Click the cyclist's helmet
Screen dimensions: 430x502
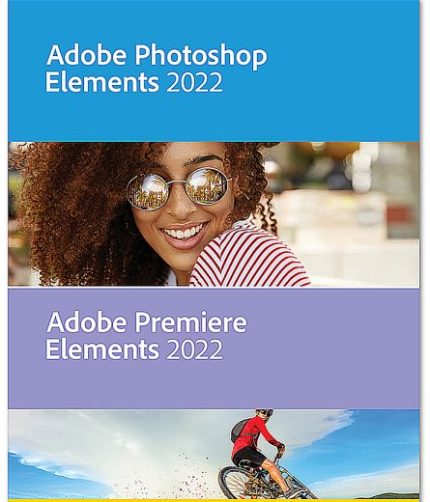click(264, 412)
